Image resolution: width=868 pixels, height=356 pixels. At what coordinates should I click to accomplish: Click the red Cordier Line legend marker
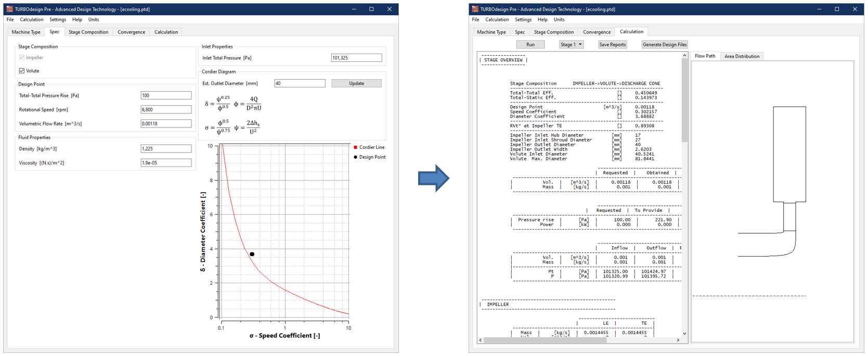(x=355, y=147)
